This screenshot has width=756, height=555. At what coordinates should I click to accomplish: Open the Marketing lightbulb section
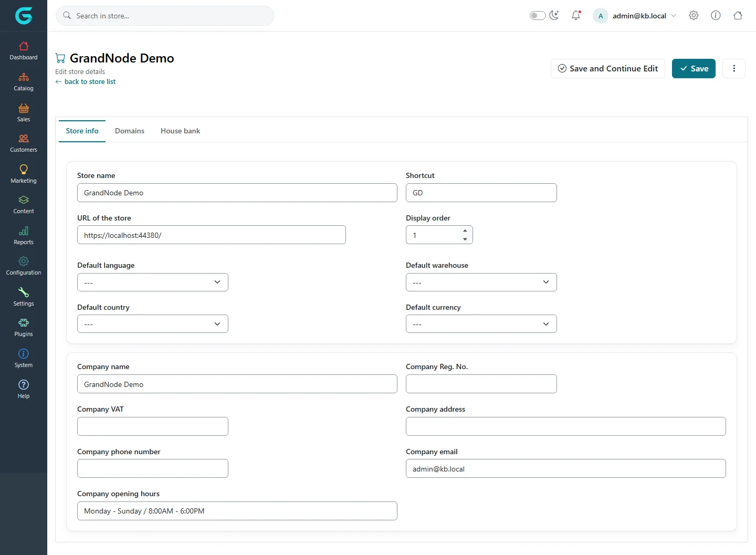coord(24,174)
